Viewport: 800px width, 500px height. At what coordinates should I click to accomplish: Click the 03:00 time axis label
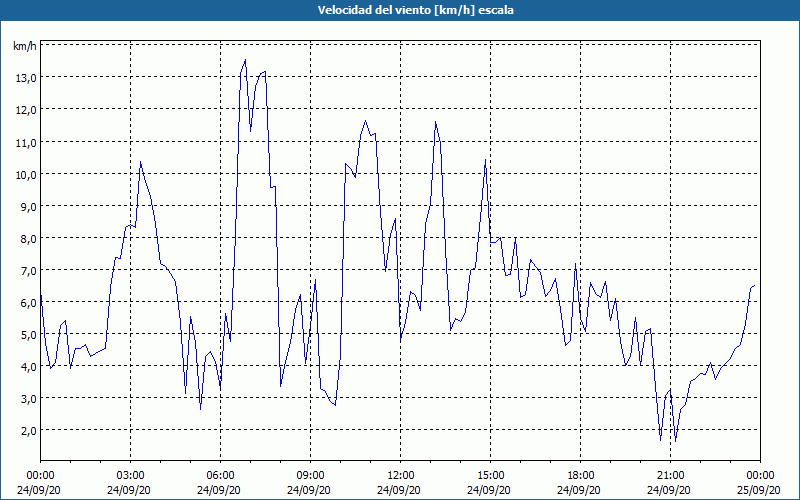click(131, 476)
